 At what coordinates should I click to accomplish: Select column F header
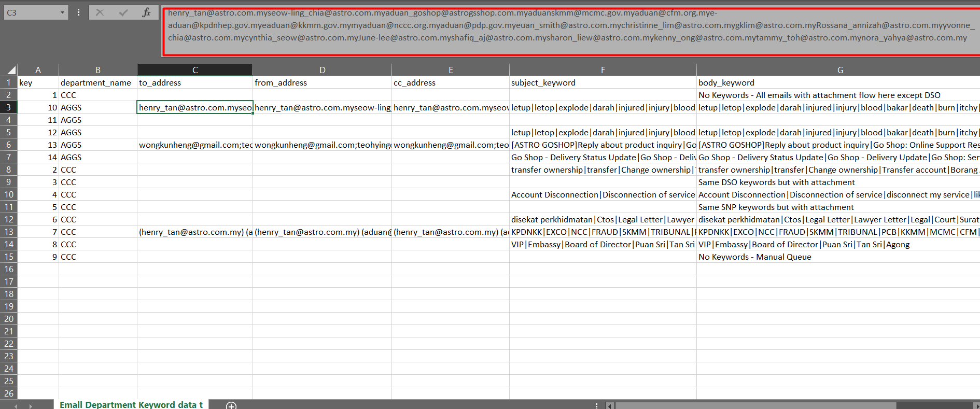[603, 70]
